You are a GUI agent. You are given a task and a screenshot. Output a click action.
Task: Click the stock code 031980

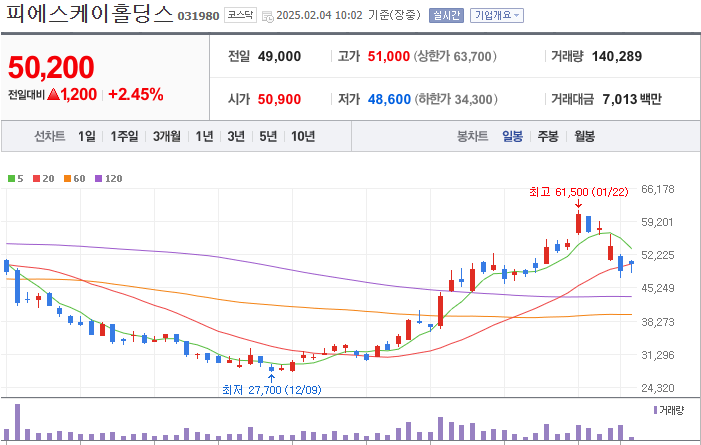click(x=198, y=16)
